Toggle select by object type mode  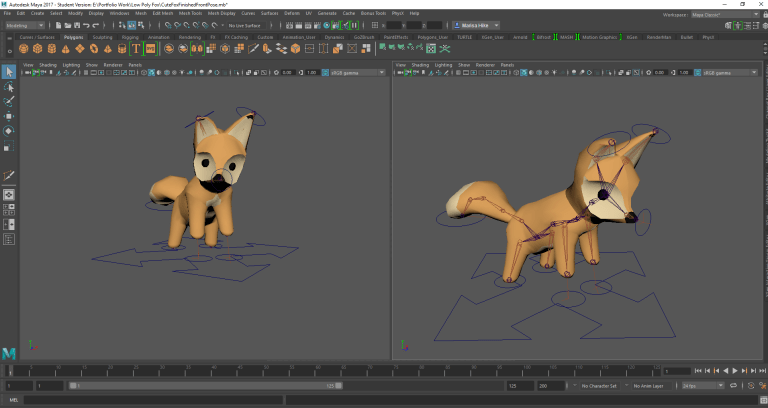tap(132, 25)
